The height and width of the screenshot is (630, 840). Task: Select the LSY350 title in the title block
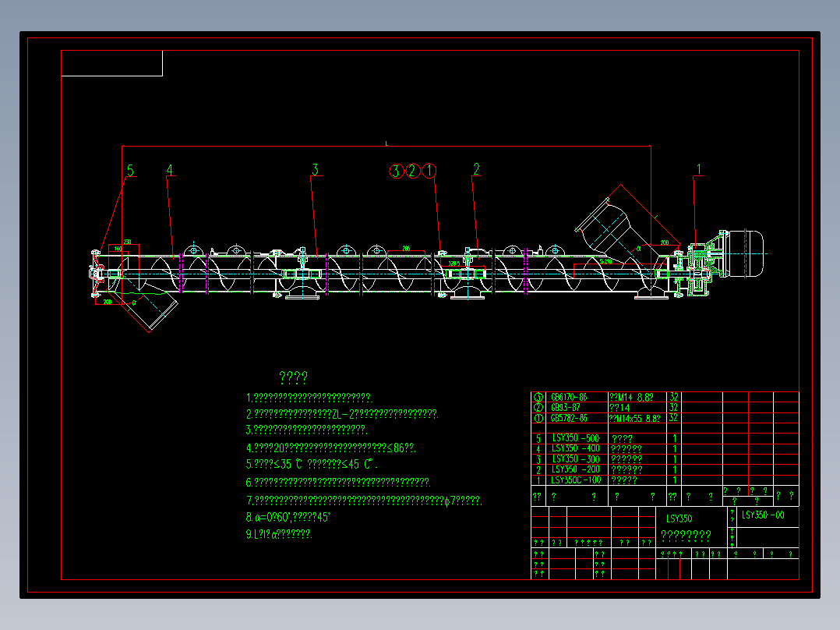point(679,519)
